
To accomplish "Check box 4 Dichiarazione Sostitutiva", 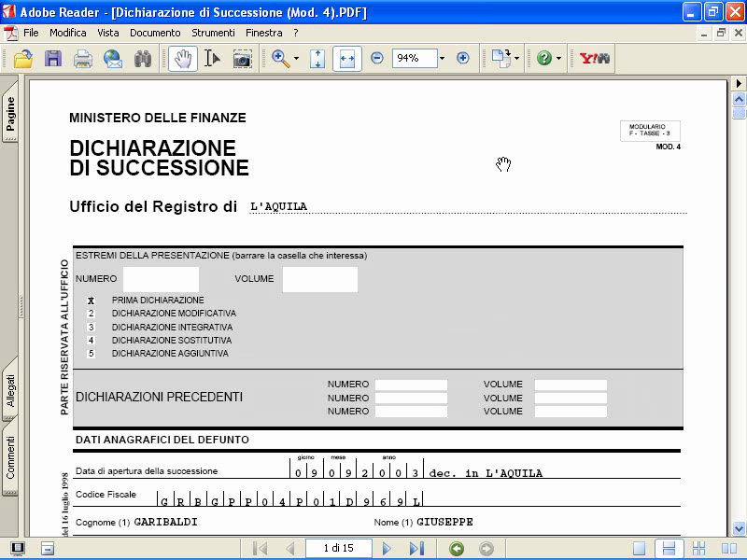I will (x=91, y=341).
